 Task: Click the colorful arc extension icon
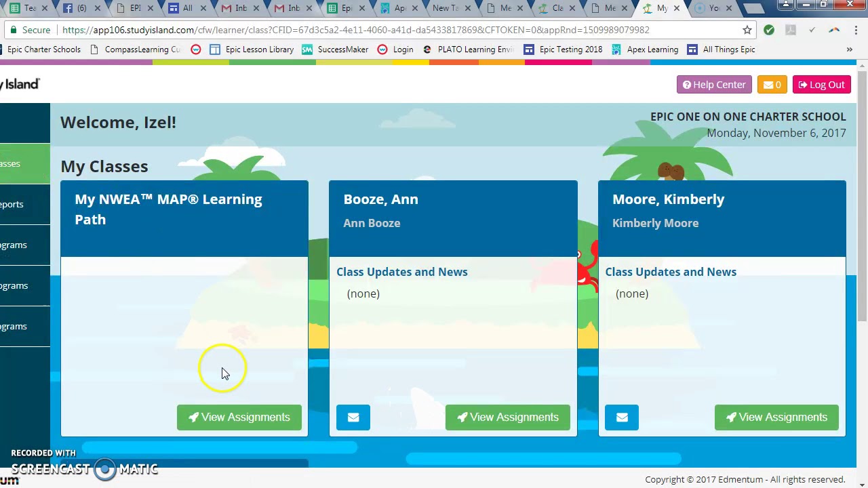834,30
